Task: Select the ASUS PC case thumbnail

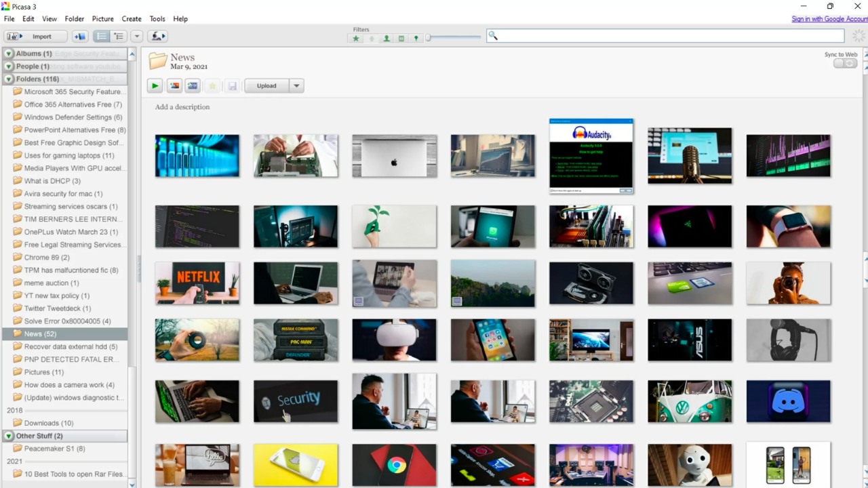Action: point(690,340)
